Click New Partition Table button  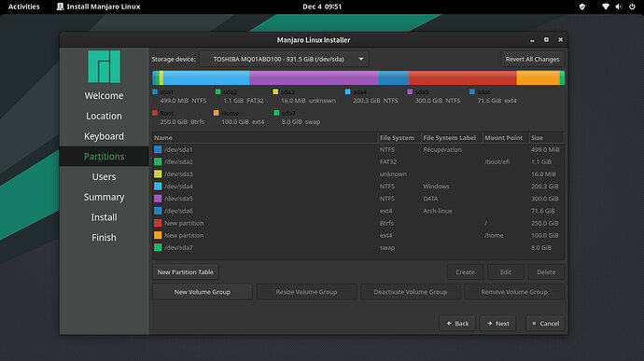(185, 271)
